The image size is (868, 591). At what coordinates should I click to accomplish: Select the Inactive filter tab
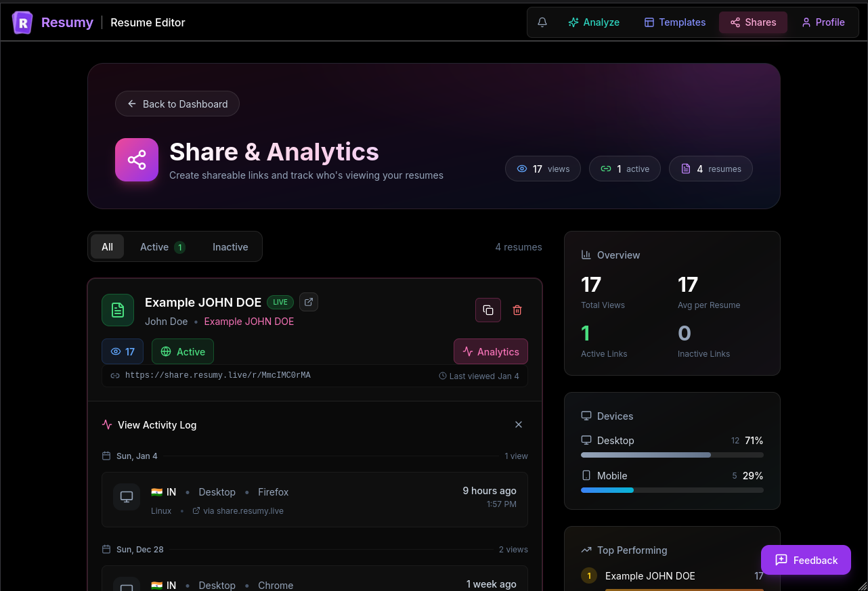click(230, 247)
